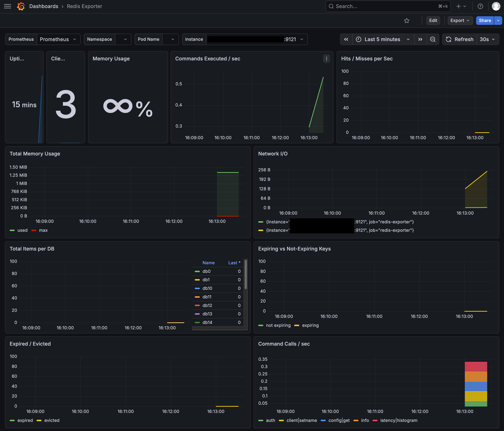
Task: Star this dashboard as favorite
Action: tap(407, 21)
